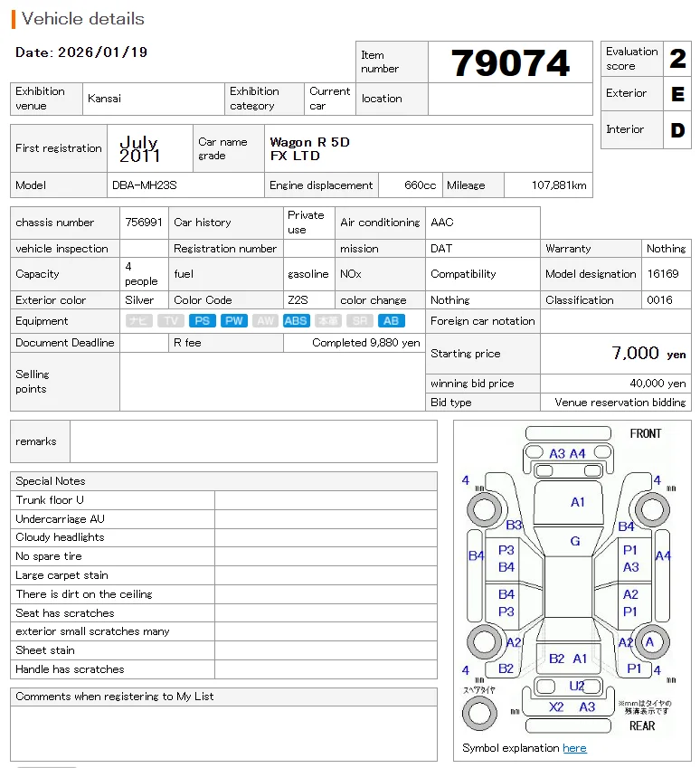The height and width of the screenshot is (768, 700).
Task: Click the 'Large carpet stain' note row
Action: (223, 575)
